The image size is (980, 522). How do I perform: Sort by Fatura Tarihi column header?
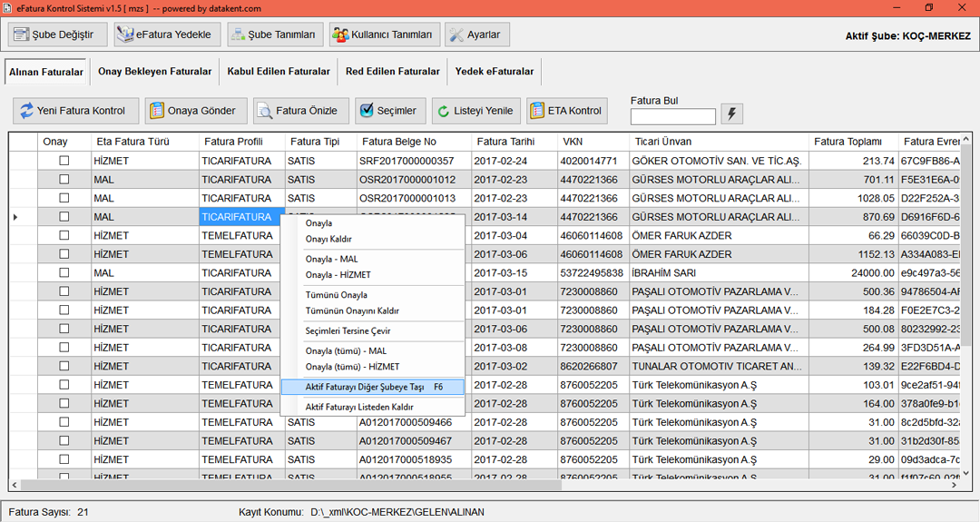click(x=513, y=142)
